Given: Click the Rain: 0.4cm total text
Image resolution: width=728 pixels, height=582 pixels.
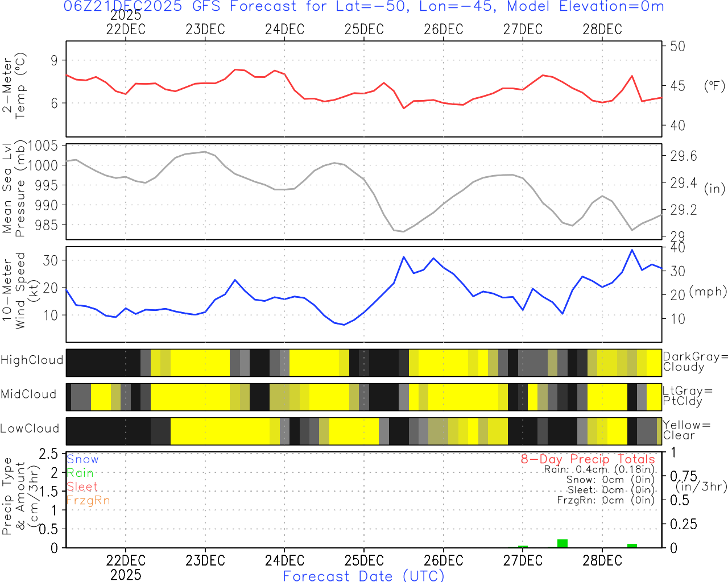Looking at the screenshot, I should point(599,469).
